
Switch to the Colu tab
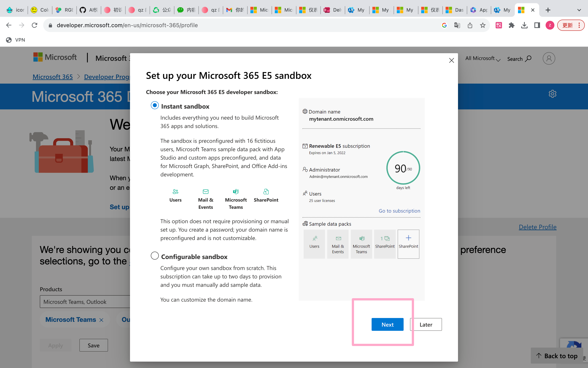40,10
